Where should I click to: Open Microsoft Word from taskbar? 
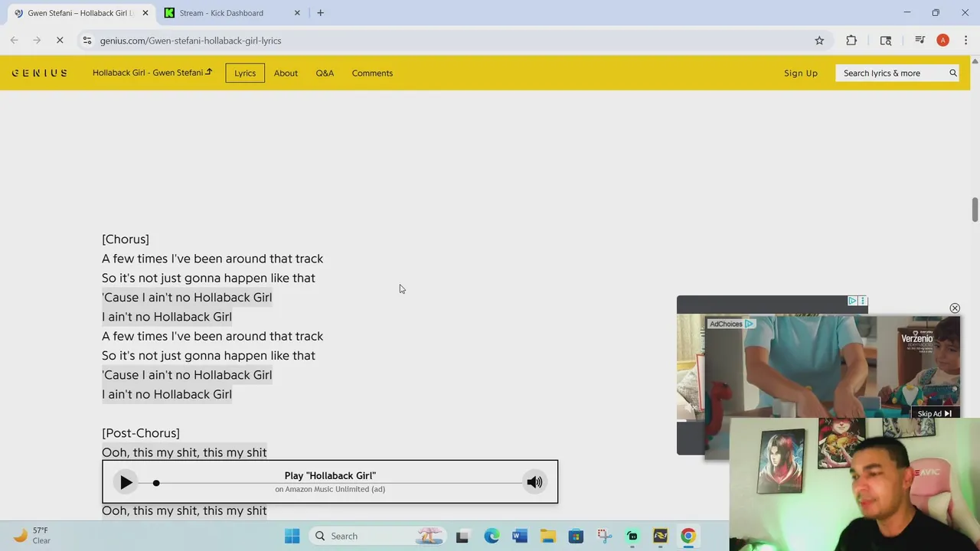(520, 536)
